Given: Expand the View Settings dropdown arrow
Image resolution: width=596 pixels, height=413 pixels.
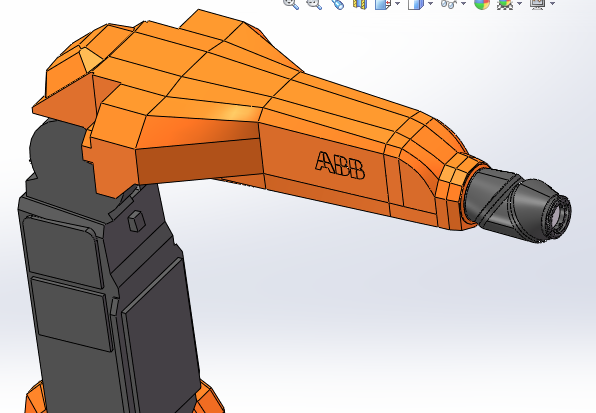Looking at the screenshot, I should click(552, 3).
